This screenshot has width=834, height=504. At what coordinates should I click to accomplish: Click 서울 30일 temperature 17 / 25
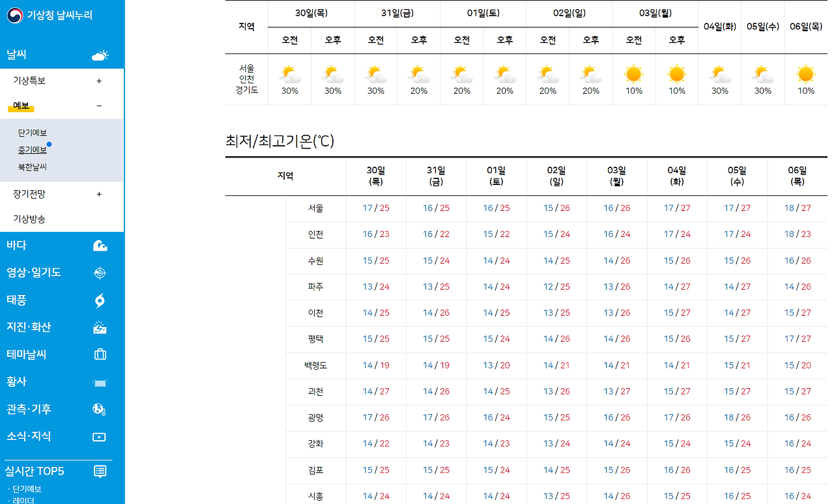(x=376, y=208)
